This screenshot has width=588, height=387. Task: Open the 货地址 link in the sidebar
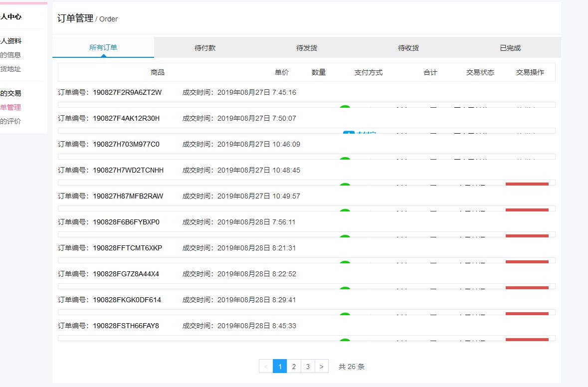(x=10, y=69)
